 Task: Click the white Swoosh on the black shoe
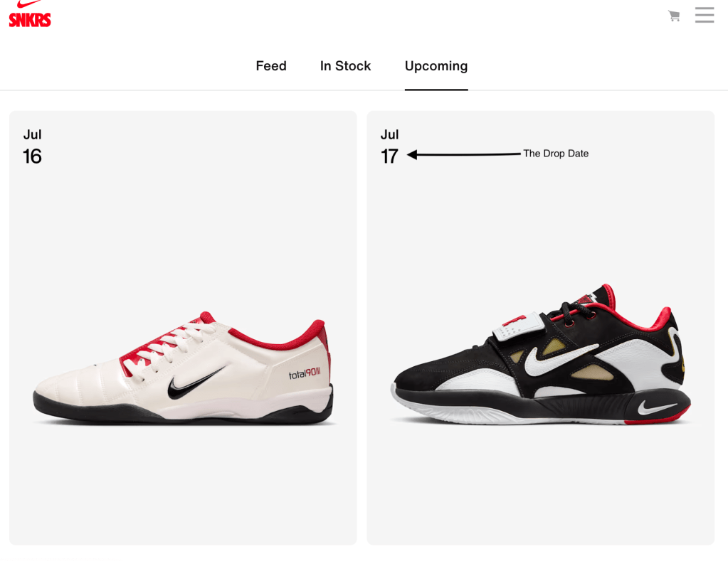click(561, 358)
